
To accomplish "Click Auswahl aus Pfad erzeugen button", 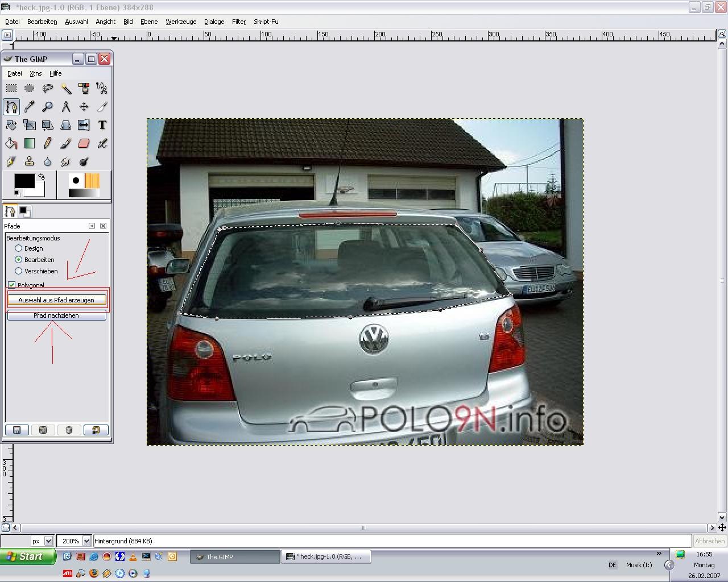I will [56, 300].
